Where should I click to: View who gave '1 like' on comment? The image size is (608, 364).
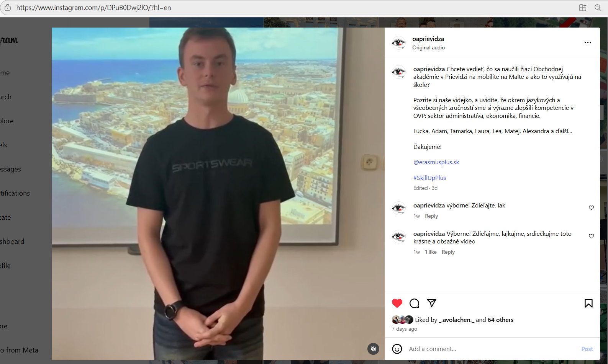[431, 252]
